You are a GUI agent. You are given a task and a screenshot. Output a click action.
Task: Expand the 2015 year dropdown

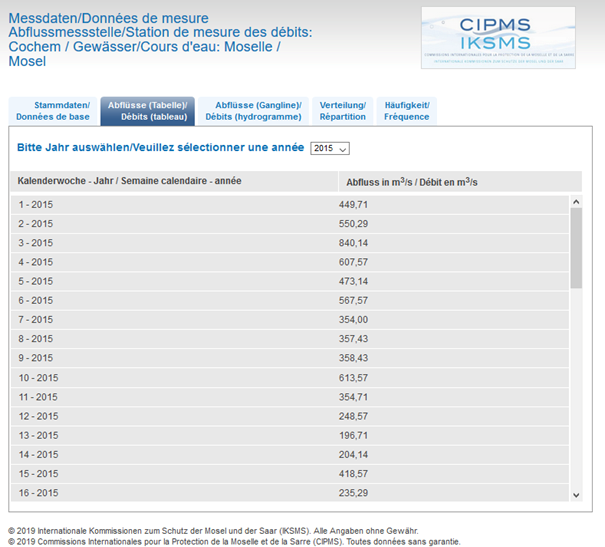tap(329, 148)
